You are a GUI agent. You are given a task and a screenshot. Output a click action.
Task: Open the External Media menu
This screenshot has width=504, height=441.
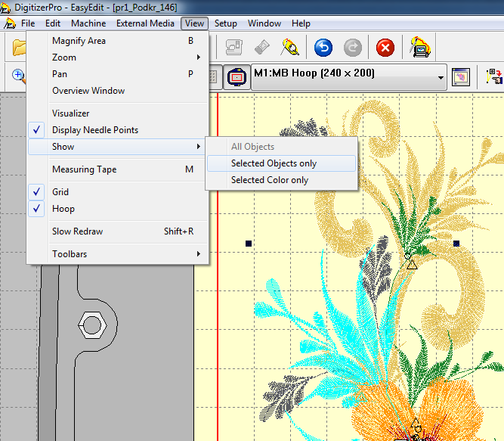(145, 23)
